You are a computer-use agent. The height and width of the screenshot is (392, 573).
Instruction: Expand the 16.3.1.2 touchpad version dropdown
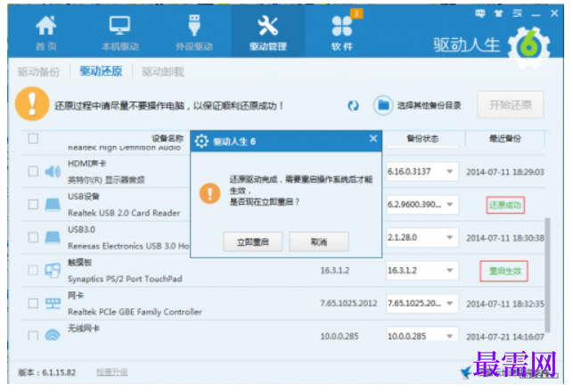click(x=422, y=270)
